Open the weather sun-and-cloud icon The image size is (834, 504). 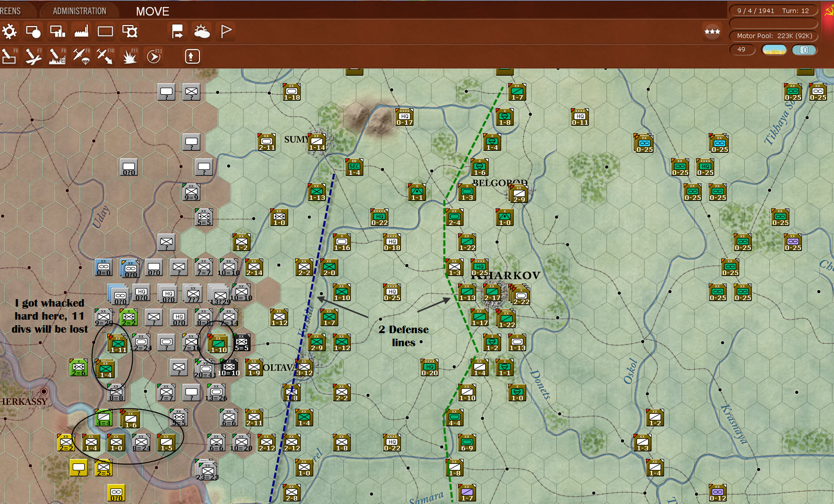coord(202,32)
